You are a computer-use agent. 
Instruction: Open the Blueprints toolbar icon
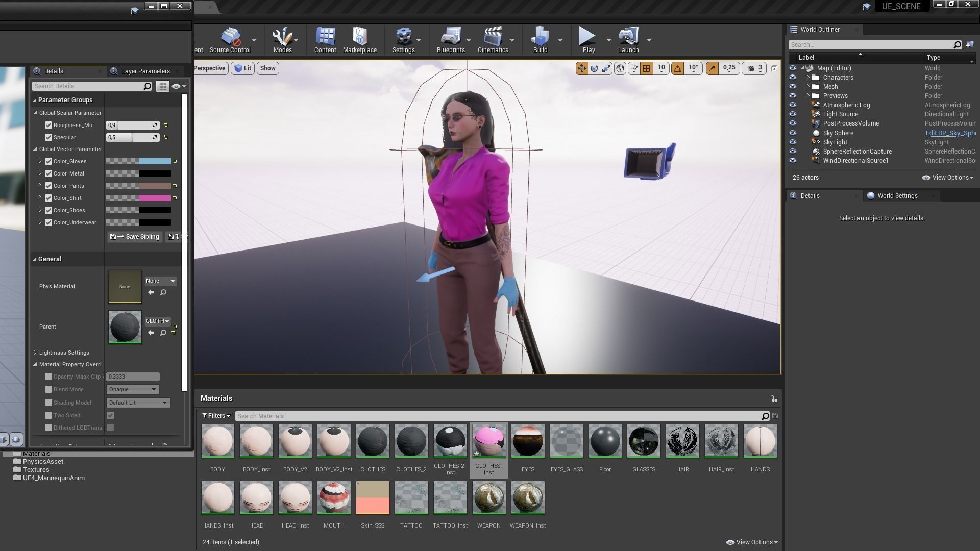coord(451,40)
